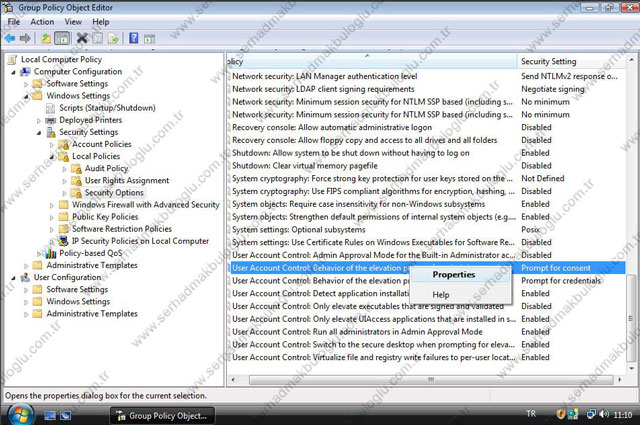The image size is (640, 425).
Task: Click the Windows Start orb
Action: pyautogui.click(x=20, y=415)
